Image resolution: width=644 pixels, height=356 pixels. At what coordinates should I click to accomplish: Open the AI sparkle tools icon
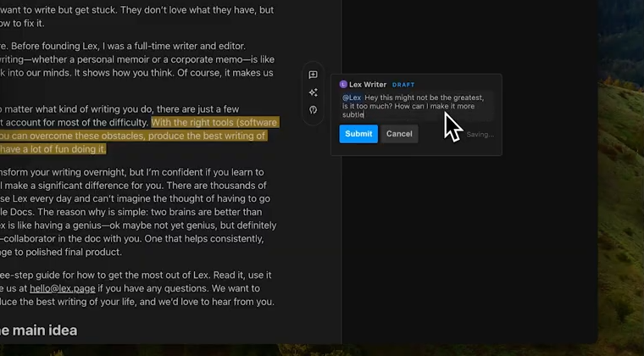click(x=313, y=92)
